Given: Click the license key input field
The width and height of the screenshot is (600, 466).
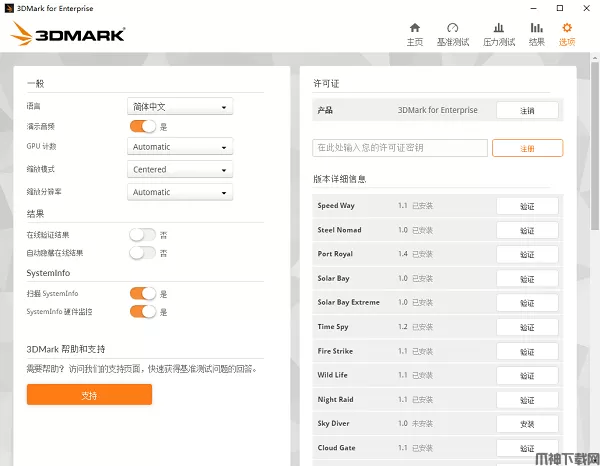Looking at the screenshot, I should coord(400,148).
